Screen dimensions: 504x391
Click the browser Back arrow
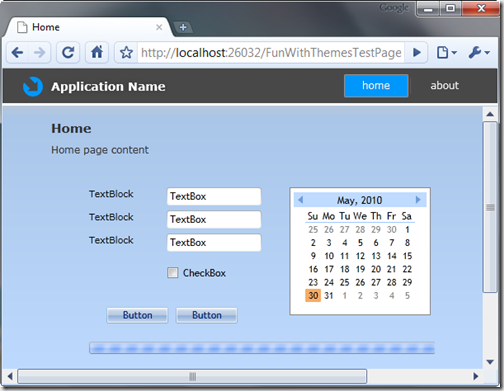(17, 52)
